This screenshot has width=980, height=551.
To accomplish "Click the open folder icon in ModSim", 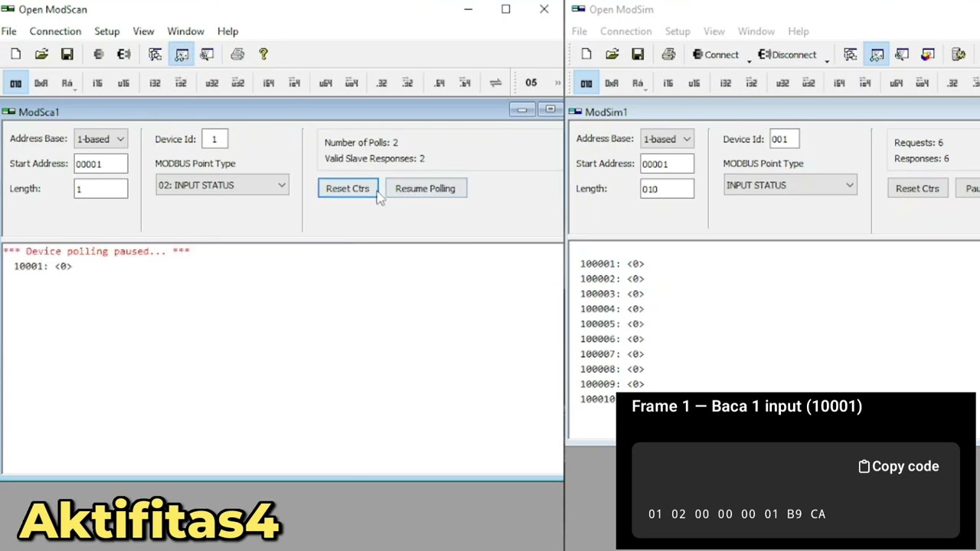I will (612, 54).
